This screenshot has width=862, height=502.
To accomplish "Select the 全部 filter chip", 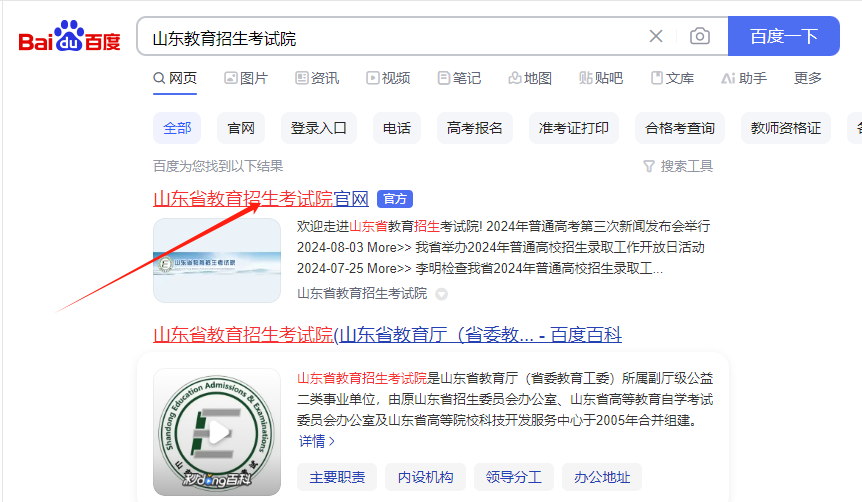I will (x=177, y=128).
